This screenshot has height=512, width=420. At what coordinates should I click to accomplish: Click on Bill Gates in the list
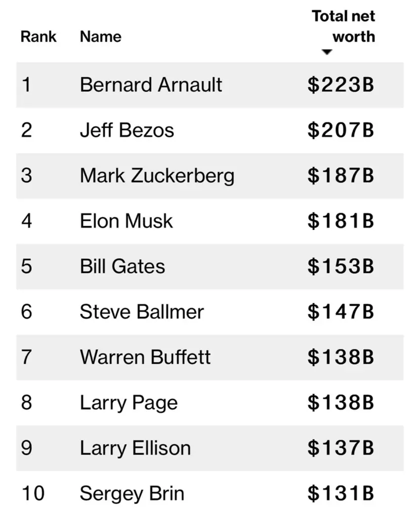[122, 267]
